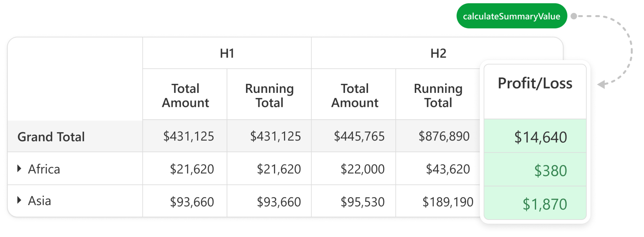Click Grand Total Profit/Loss cell $14,640
Viewport: 644px width, 237px height.
pyautogui.click(x=540, y=137)
